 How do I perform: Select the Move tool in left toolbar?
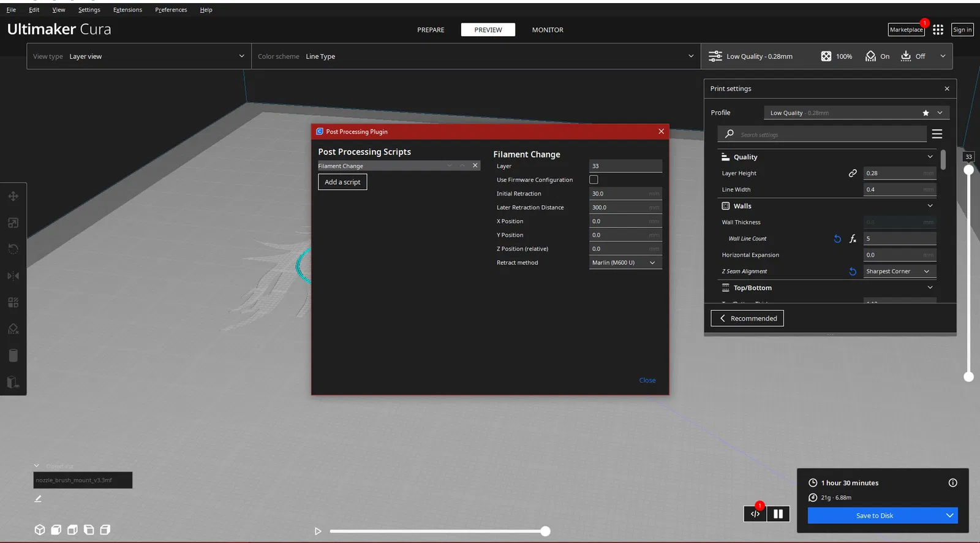coord(13,196)
